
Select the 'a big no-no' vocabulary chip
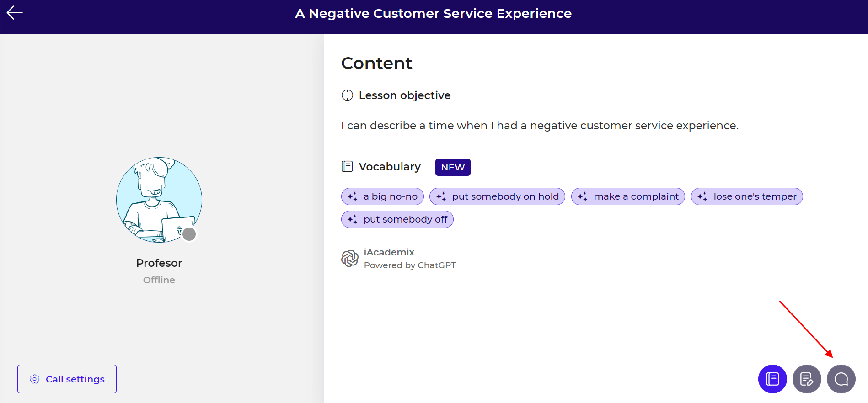382,196
